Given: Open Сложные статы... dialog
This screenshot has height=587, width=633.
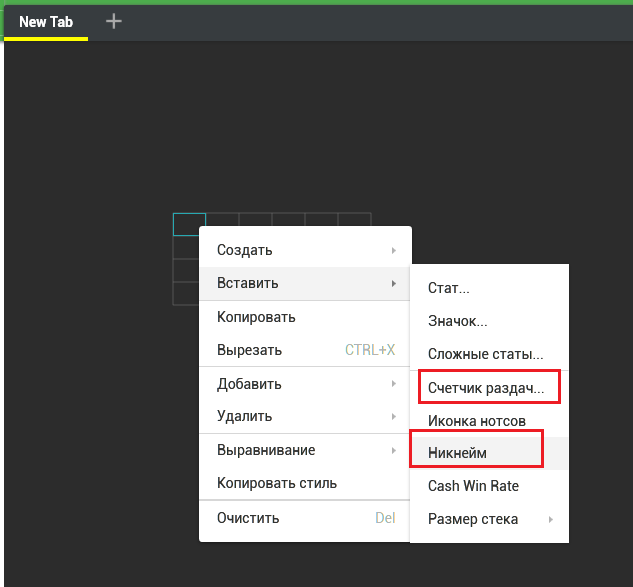Looking at the screenshot, I should (489, 354).
